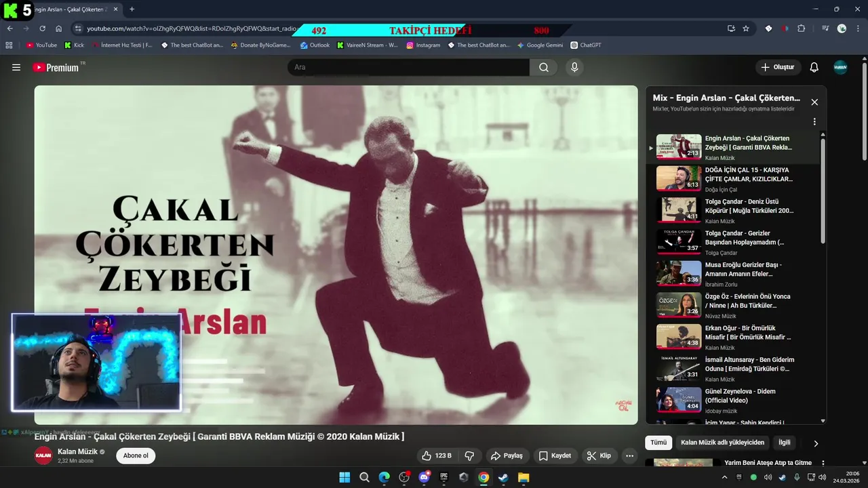Screen dimensions: 868x488
Task: Open browser home page
Action: pyautogui.click(x=58, y=28)
